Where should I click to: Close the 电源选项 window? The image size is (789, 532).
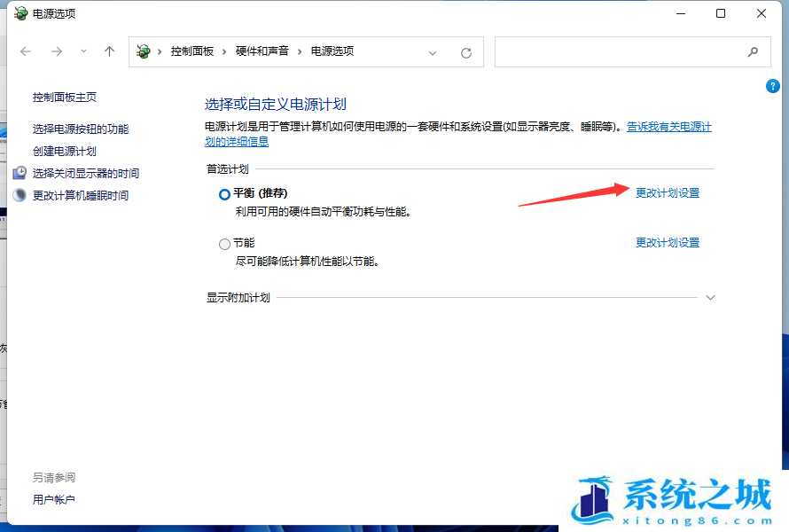tap(762, 13)
